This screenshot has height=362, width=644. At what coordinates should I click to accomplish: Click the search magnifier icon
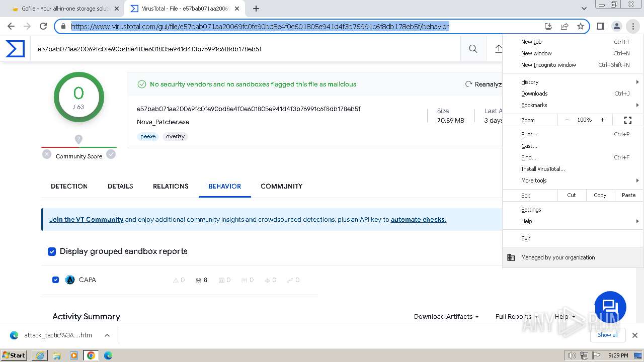(x=473, y=49)
